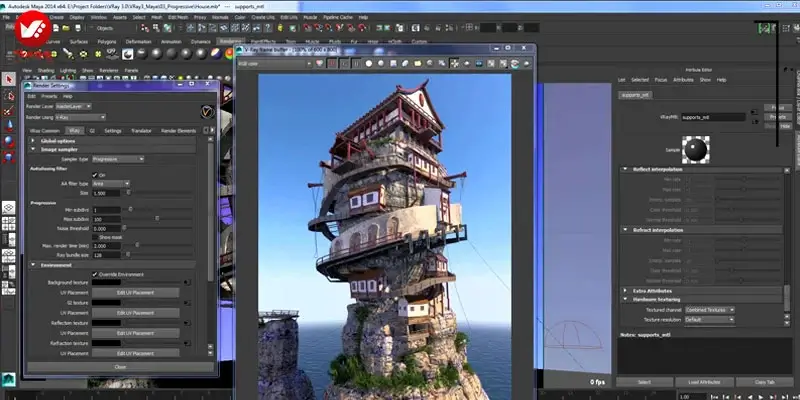Select the highlighted crescent shader shelf icon
Image resolution: width=800 pixels, height=400 pixels.
pyautogui.click(x=127, y=54)
